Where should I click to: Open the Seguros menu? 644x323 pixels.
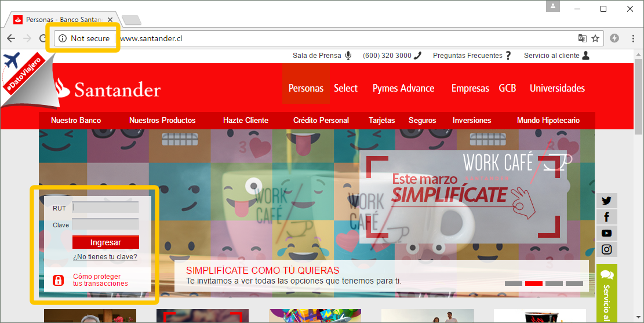point(422,121)
